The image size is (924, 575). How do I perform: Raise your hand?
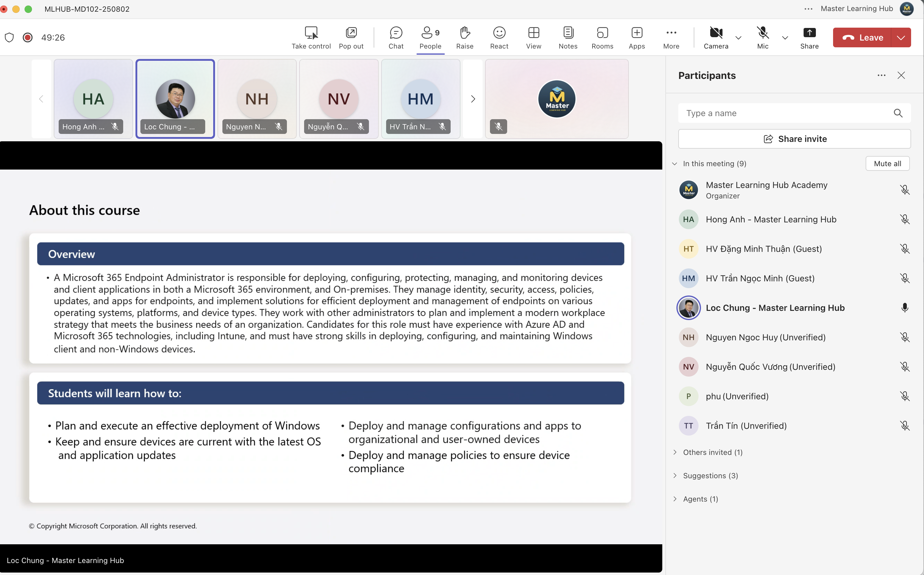pyautogui.click(x=465, y=37)
